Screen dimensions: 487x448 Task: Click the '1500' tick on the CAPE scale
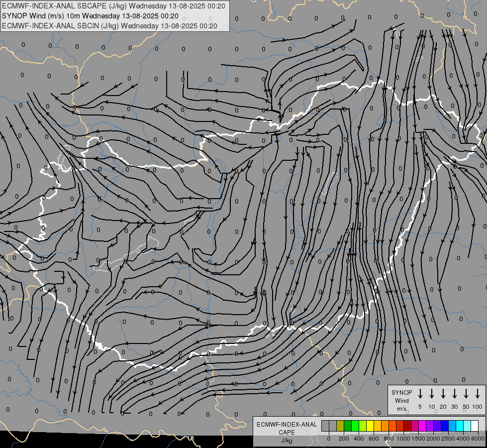pos(418,439)
